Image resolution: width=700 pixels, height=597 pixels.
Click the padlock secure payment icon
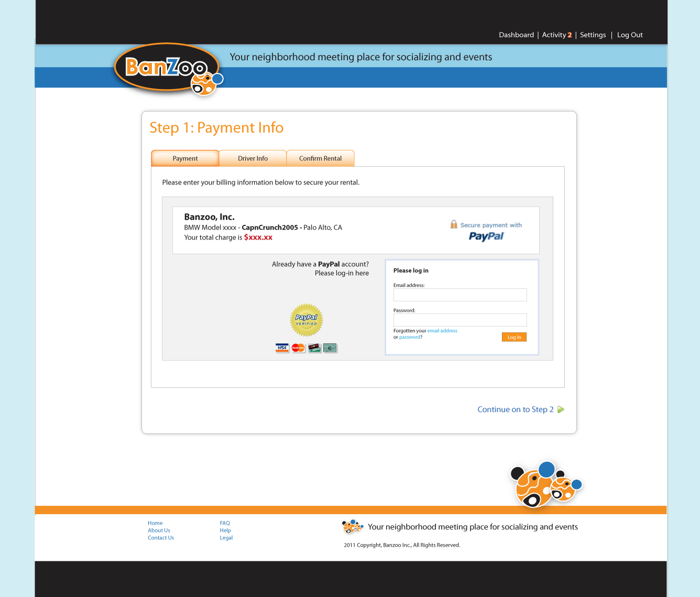click(x=454, y=224)
